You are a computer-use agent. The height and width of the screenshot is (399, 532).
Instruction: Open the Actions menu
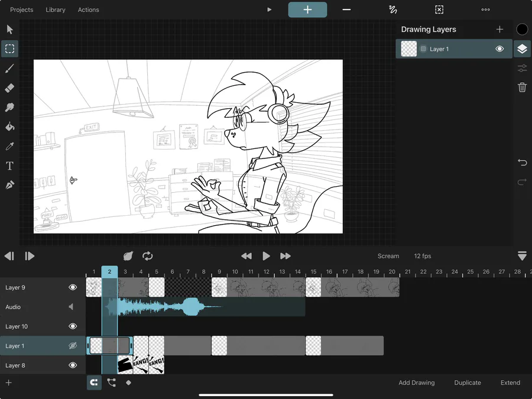point(88,10)
